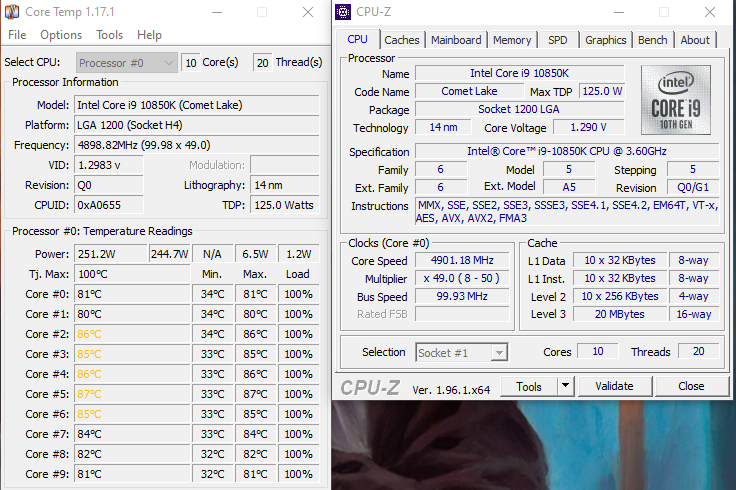
Task: Click the Model field showing Intel Core i9 10850K
Action: coord(197,105)
